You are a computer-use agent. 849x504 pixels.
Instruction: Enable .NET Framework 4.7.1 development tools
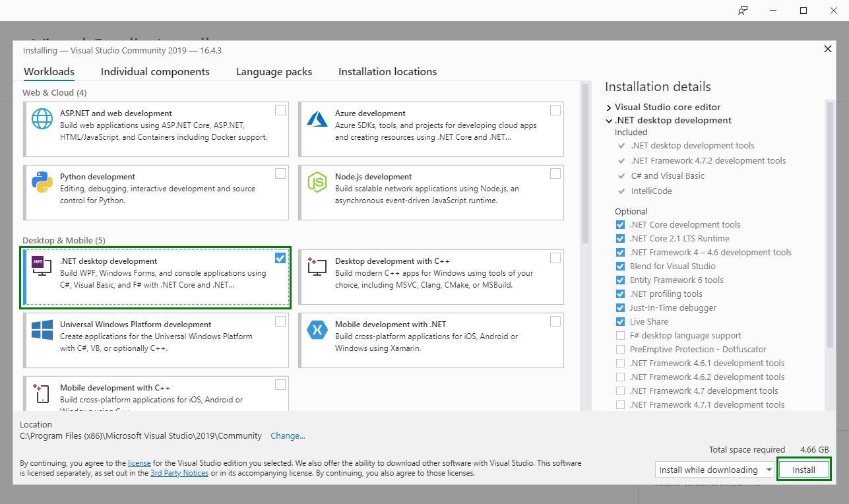coord(620,405)
